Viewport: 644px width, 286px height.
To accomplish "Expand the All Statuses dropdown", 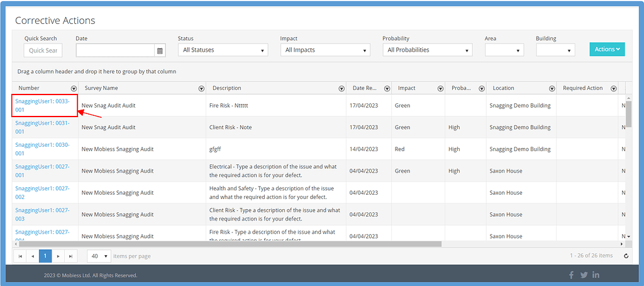I will click(x=223, y=50).
